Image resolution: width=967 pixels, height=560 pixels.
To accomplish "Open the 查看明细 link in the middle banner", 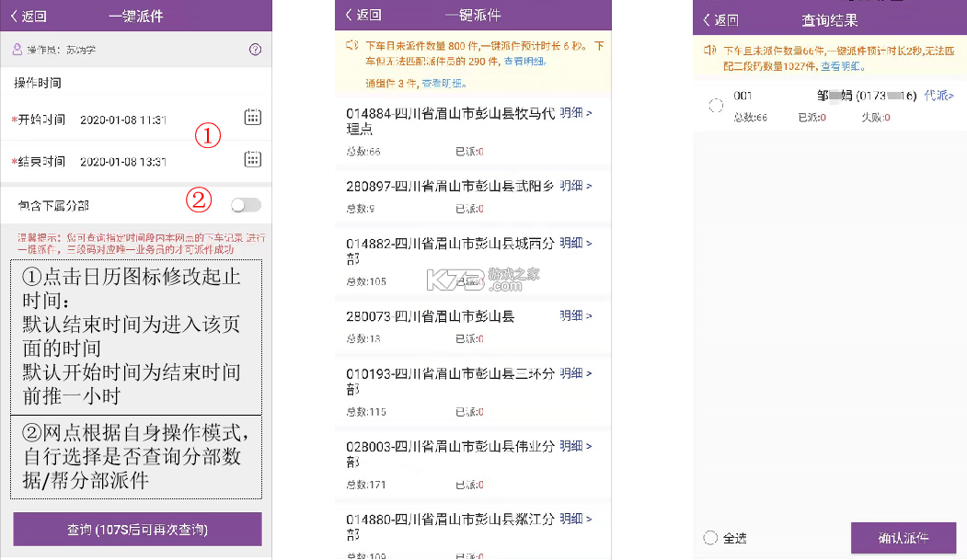I will tap(523, 62).
